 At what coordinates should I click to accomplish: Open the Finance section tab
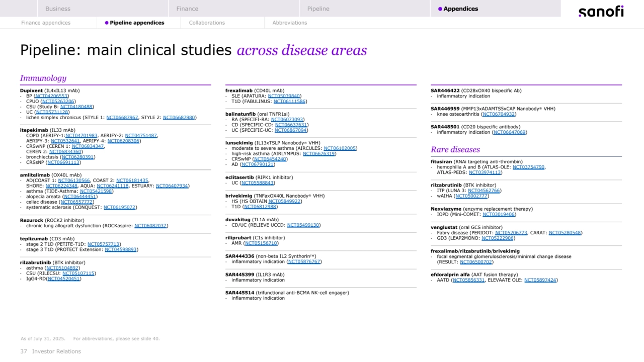(x=234, y=9)
